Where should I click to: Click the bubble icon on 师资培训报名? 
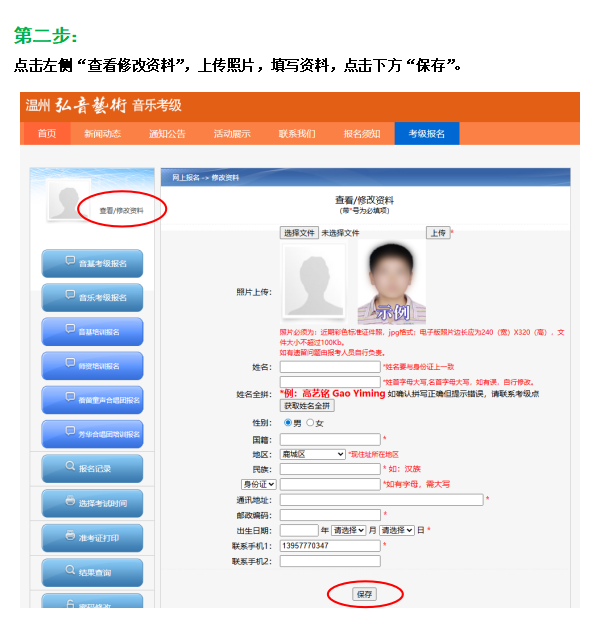70,363
